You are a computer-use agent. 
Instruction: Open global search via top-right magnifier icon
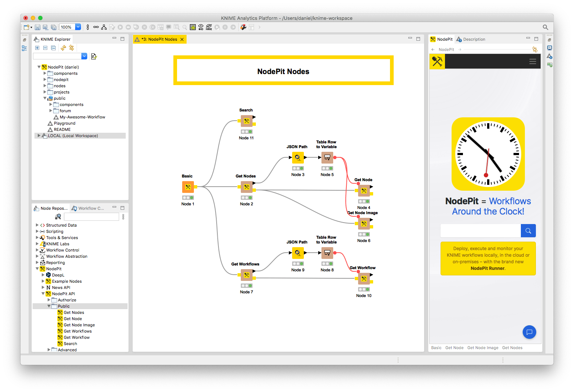click(x=545, y=27)
